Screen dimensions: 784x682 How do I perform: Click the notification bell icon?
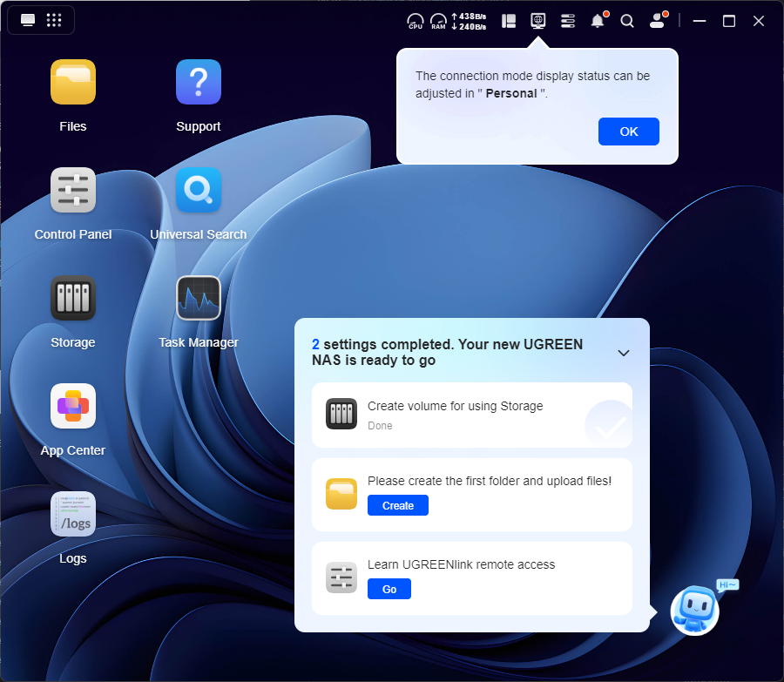(598, 21)
